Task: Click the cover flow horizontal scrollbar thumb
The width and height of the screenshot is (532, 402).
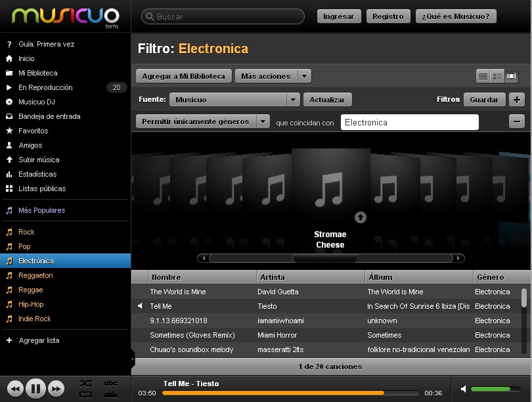Action: [x=324, y=258]
